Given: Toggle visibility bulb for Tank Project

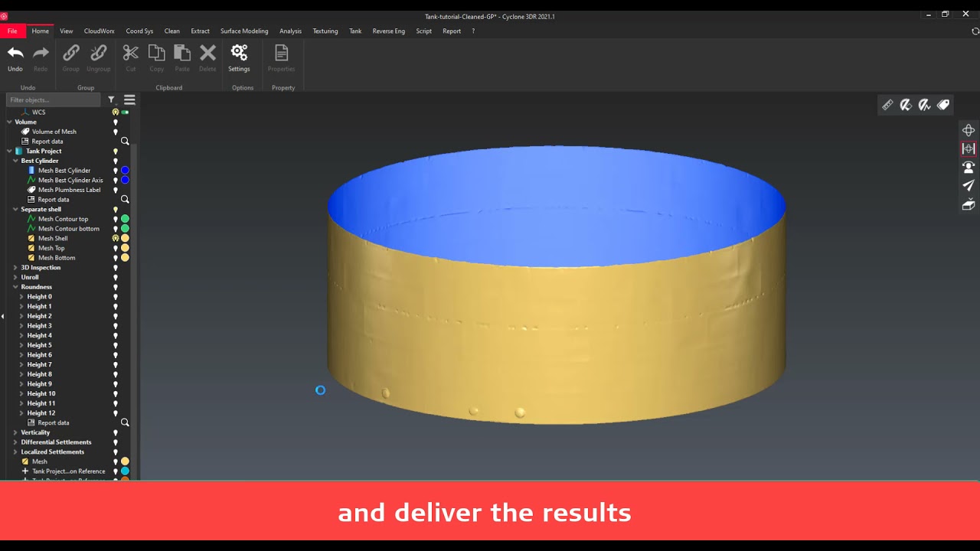Looking at the screenshot, I should 116,151.
